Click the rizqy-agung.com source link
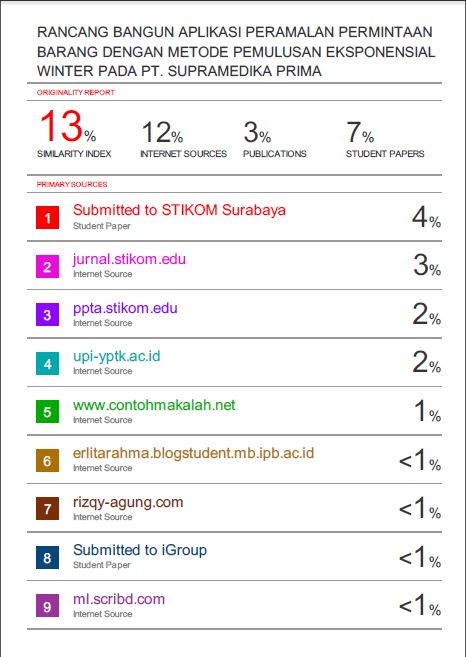 pyautogui.click(x=128, y=502)
